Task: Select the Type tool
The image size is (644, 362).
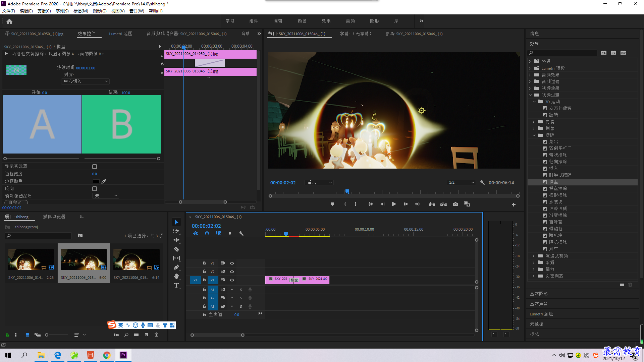Action: [176, 285]
